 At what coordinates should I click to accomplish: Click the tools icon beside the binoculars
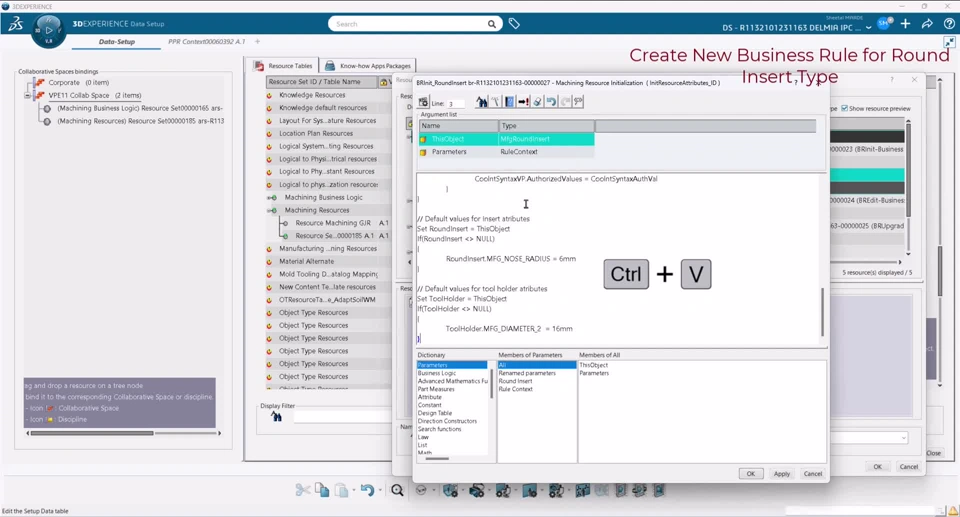click(496, 102)
